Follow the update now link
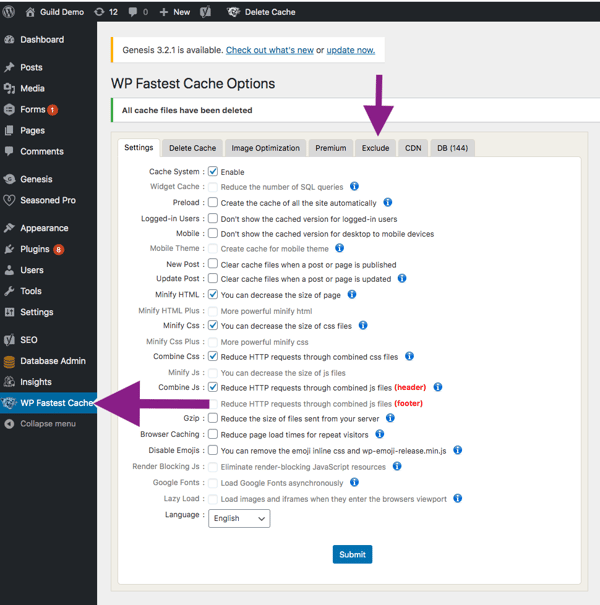This screenshot has width=600, height=605. point(350,50)
